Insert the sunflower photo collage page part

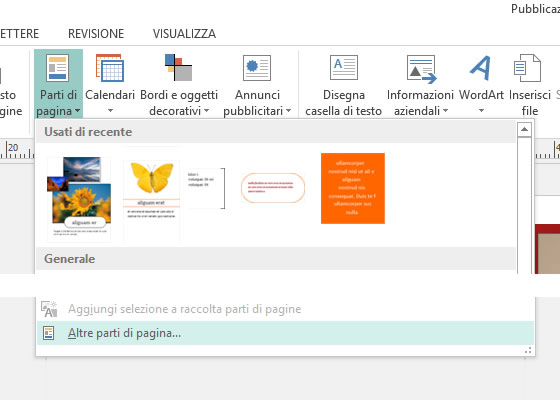tap(79, 199)
